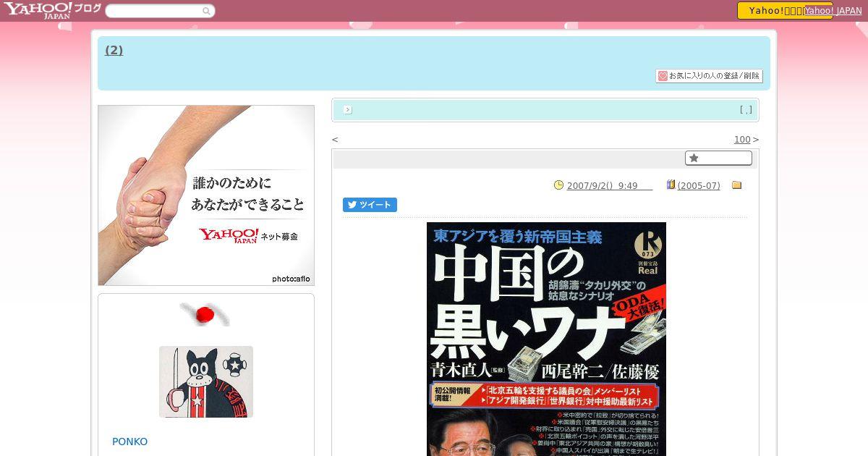Open the blog title link (2)

(x=114, y=50)
